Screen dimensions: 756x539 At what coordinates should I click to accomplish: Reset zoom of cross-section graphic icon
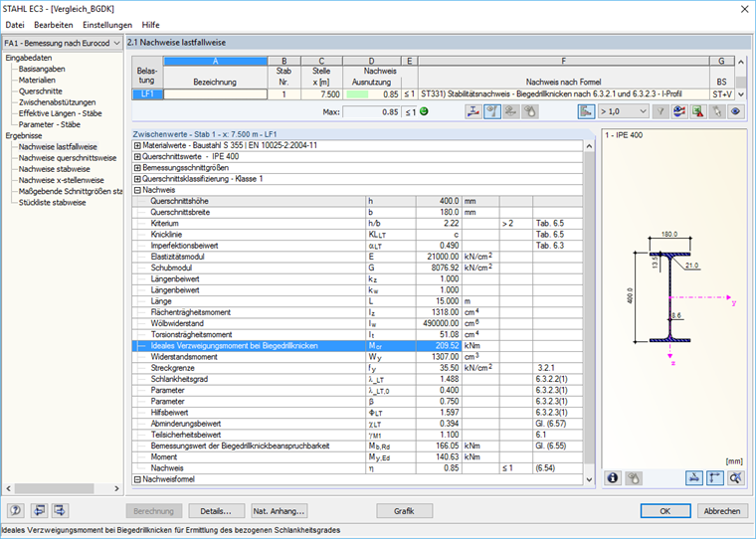(x=735, y=477)
